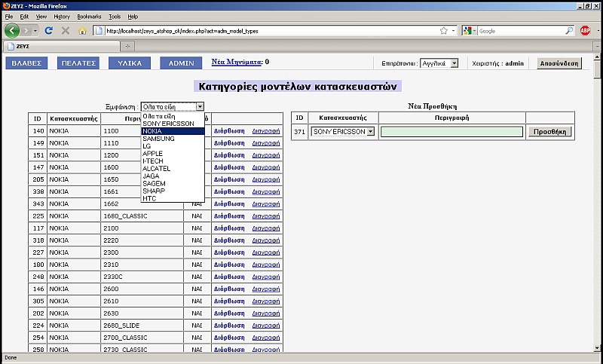The image size is (603, 364).
Task: Open the Help menu
Action: [133, 17]
